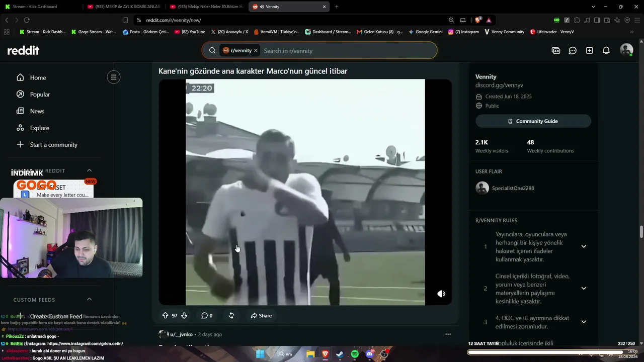Open the Brave VPN shield icon

point(627,20)
